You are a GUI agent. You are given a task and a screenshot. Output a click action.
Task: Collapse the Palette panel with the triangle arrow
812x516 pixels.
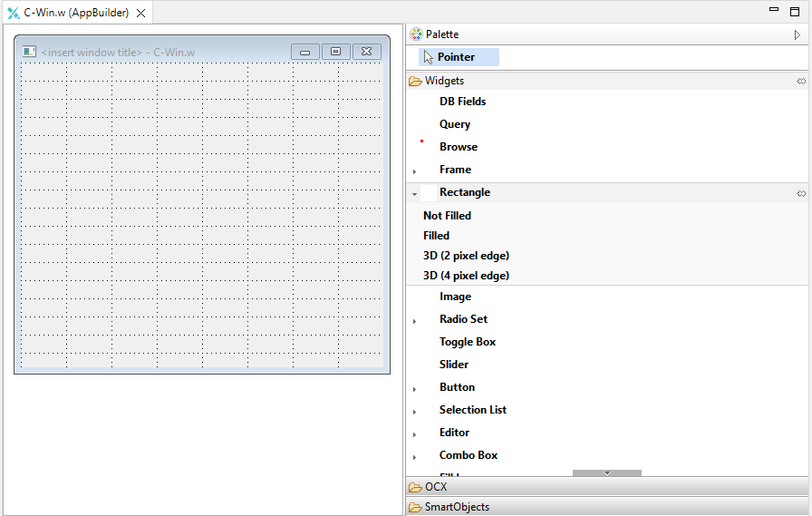pos(797,34)
